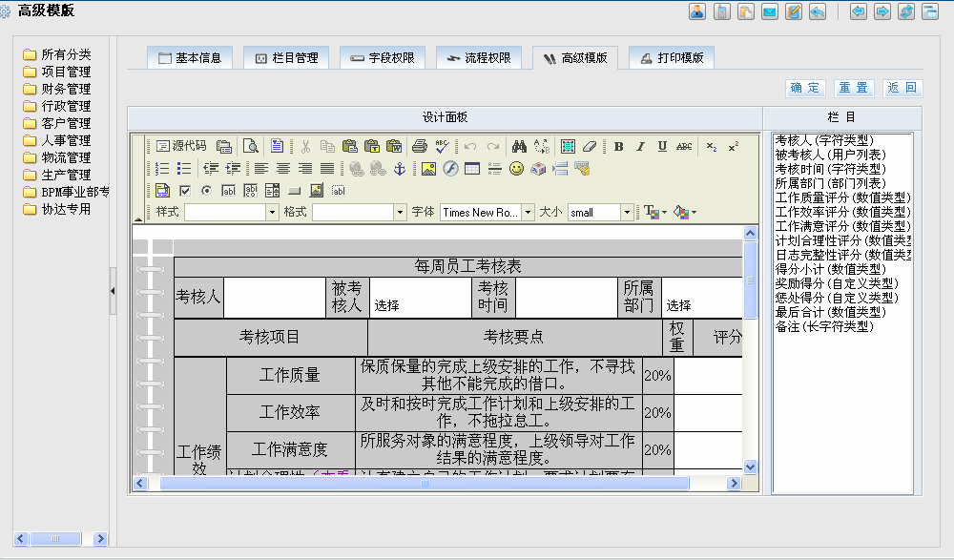
Task: Click the image button form element icon
Action: click(317, 191)
